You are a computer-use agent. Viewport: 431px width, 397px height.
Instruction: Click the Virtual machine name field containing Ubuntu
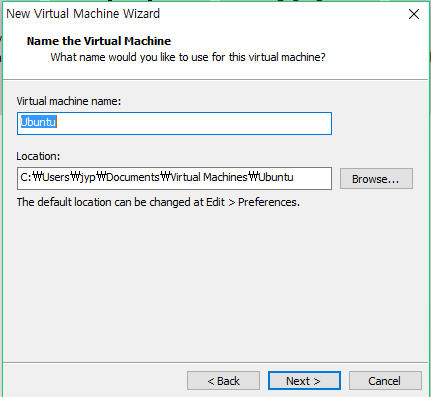pos(174,123)
